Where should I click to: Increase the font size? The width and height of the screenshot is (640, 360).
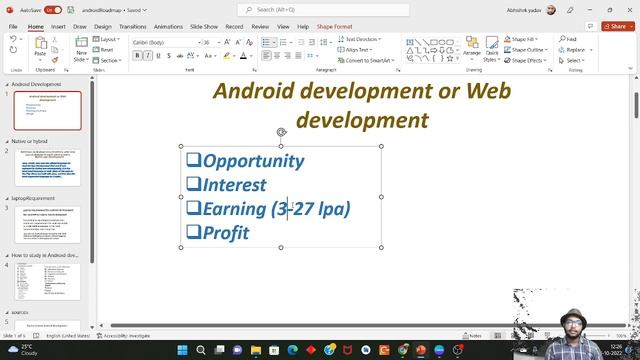(x=227, y=42)
